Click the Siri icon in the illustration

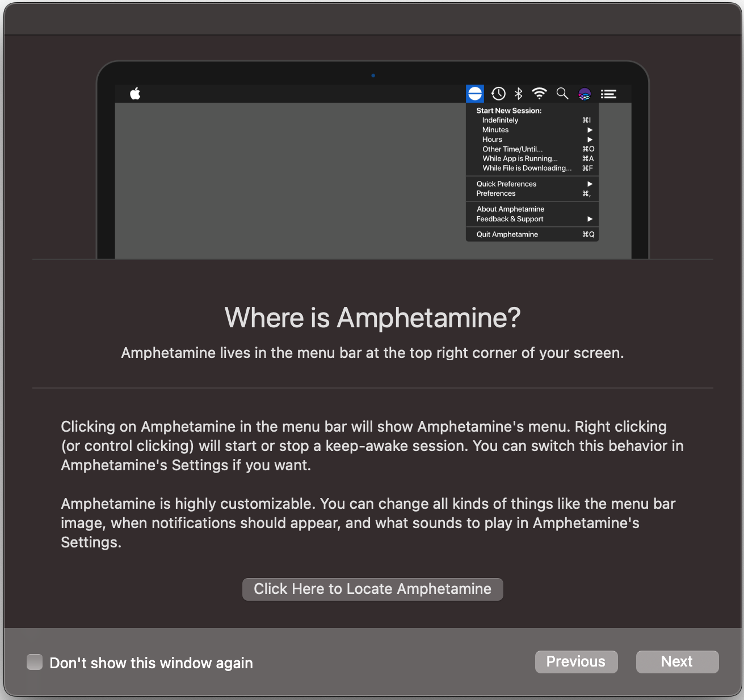[x=585, y=94]
